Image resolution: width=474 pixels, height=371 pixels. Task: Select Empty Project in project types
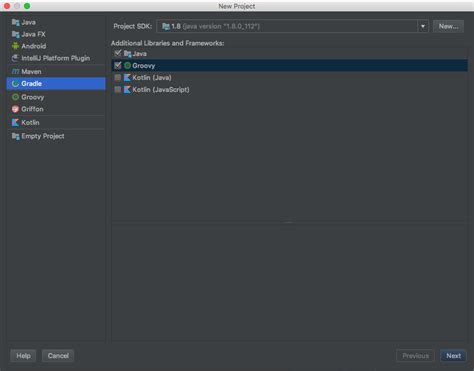pos(56,136)
